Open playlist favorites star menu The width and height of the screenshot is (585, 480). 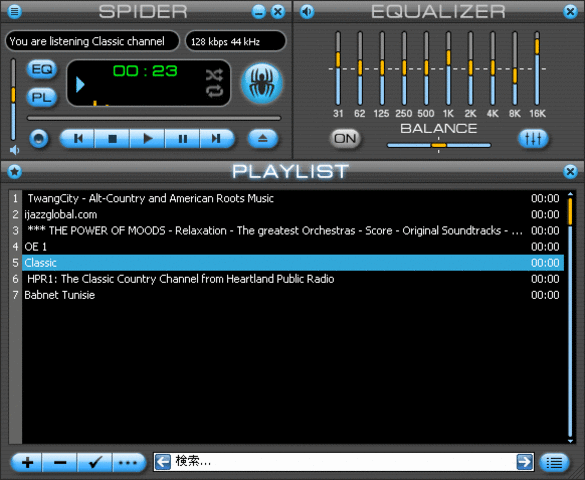[x=15, y=172]
